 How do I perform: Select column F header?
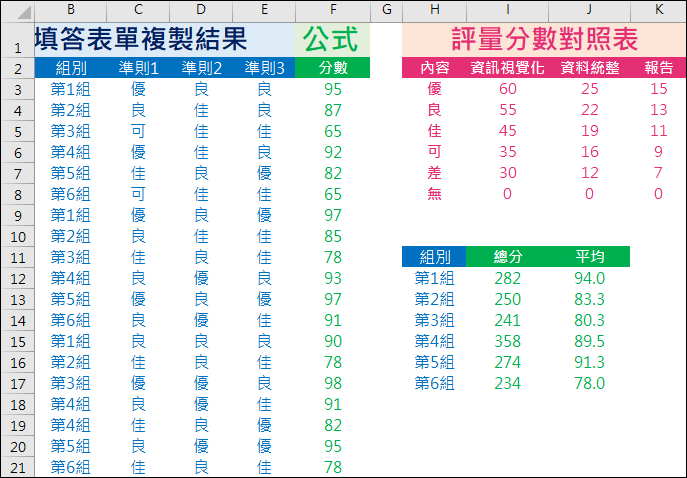[333, 11]
